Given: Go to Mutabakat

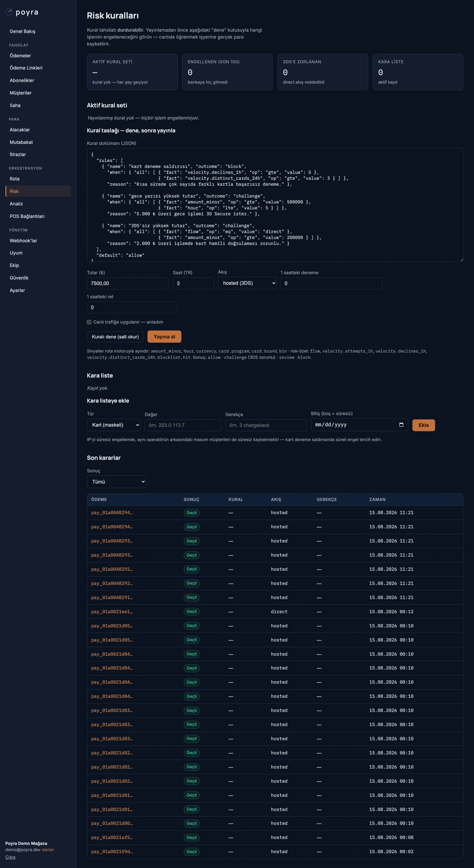Looking at the screenshot, I should 38,142.
